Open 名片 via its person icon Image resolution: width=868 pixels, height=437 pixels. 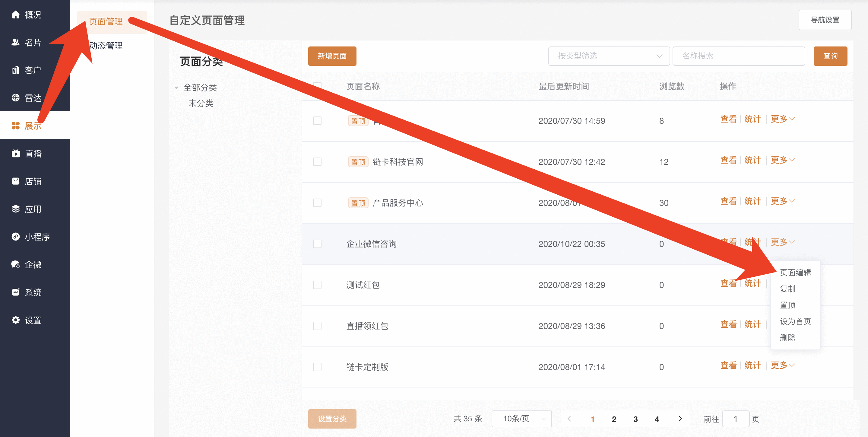[15, 42]
